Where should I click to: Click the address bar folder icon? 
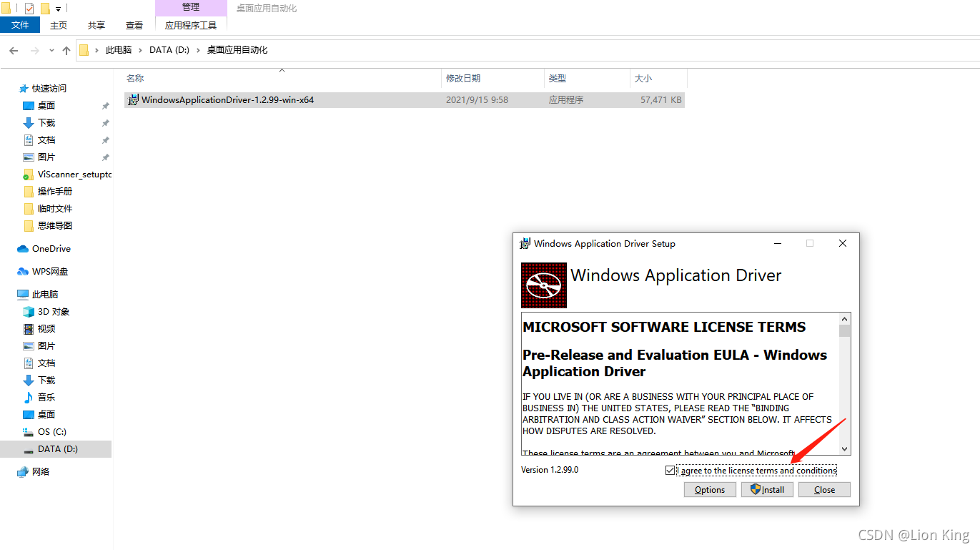point(84,50)
